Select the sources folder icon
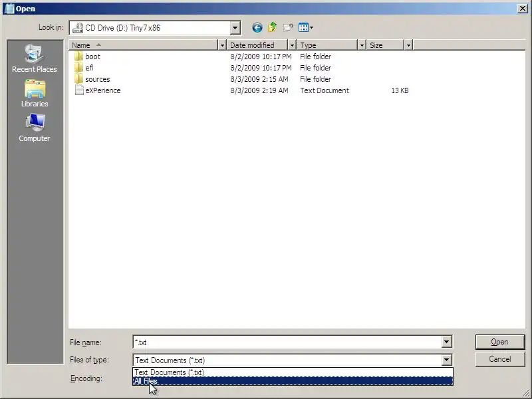Screen dimensions: 532x399 (78, 79)
